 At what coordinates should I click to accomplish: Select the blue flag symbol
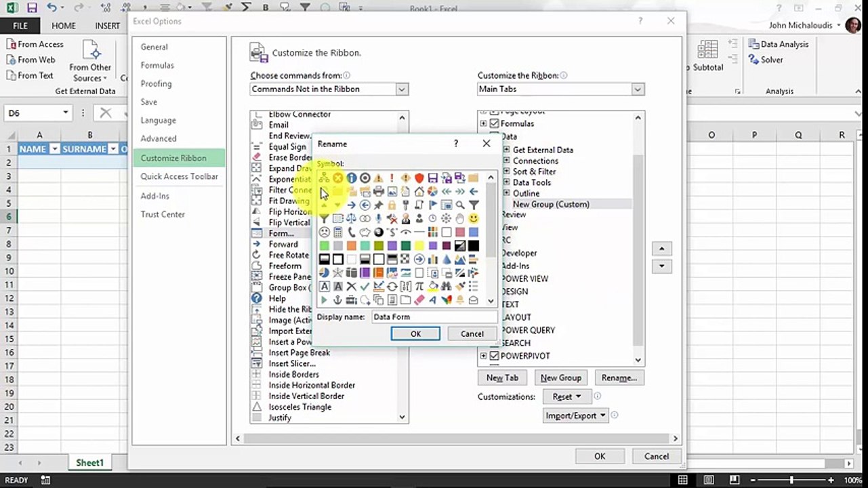tap(432, 205)
